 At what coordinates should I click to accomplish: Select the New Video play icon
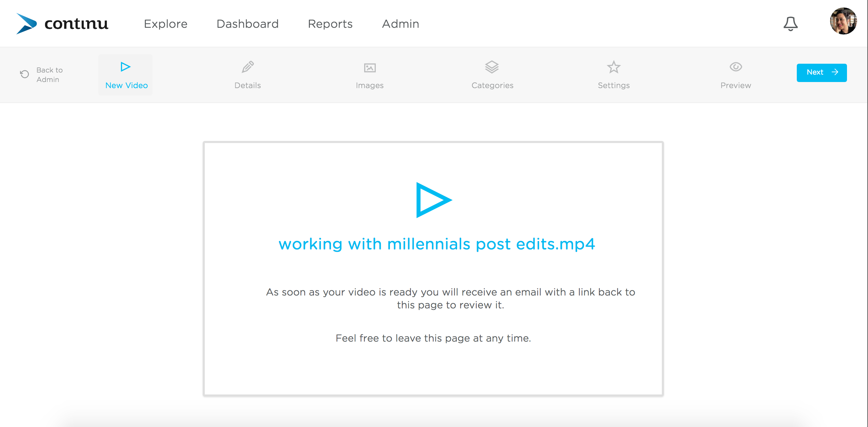click(125, 67)
